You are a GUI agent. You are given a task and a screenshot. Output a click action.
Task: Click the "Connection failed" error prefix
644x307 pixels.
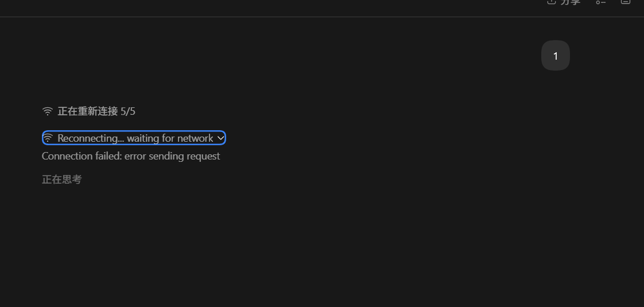pyautogui.click(x=82, y=156)
